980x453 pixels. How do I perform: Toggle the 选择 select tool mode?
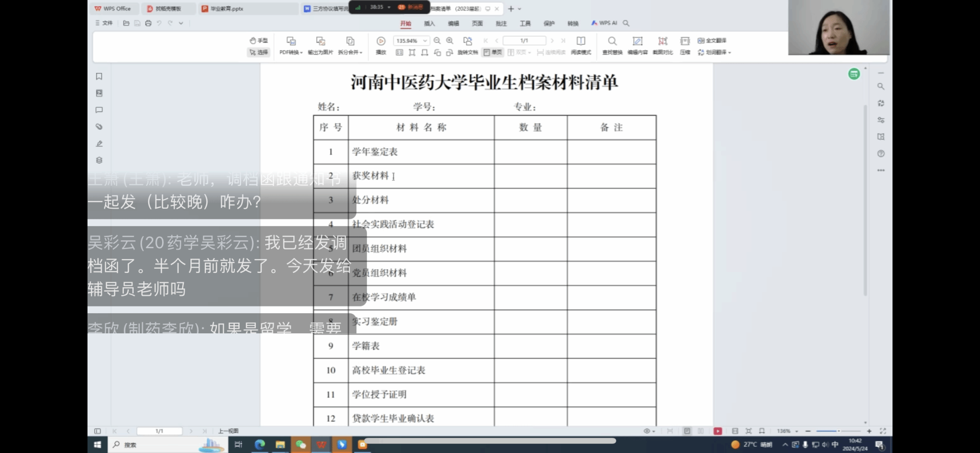coord(259,52)
